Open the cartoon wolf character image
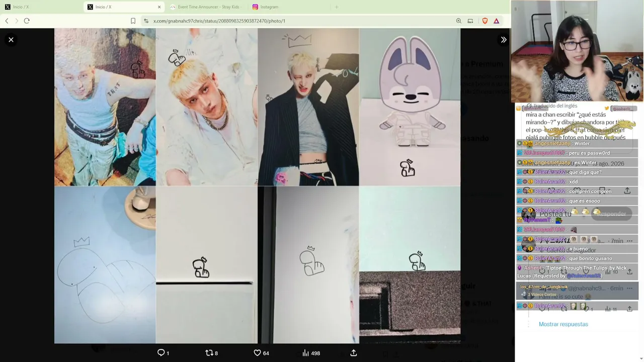This screenshot has height=362, width=644. coord(410,107)
